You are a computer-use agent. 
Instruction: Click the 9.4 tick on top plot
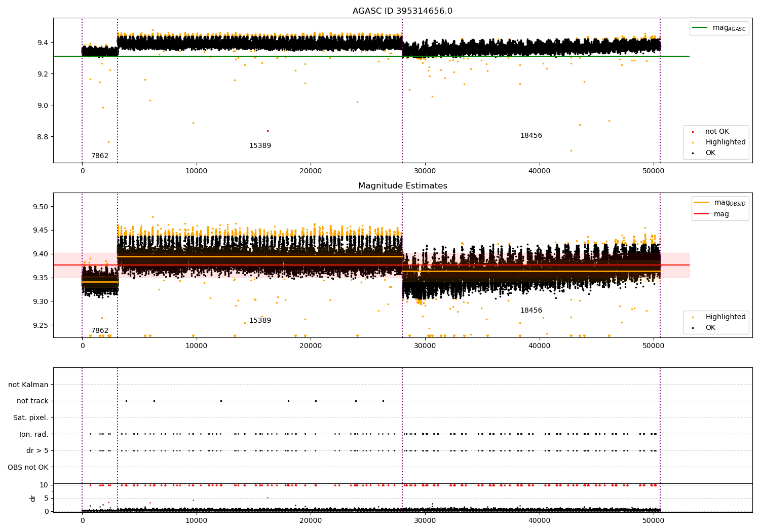pos(43,43)
